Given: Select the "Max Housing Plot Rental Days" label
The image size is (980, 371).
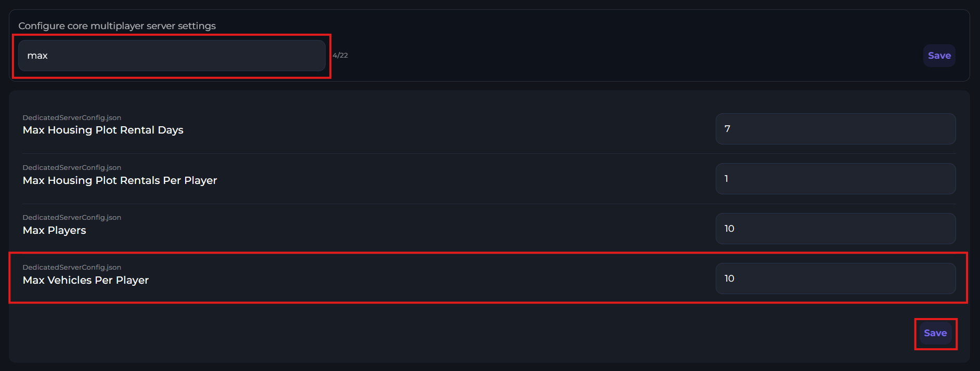Looking at the screenshot, I should (x=103, y=130).
